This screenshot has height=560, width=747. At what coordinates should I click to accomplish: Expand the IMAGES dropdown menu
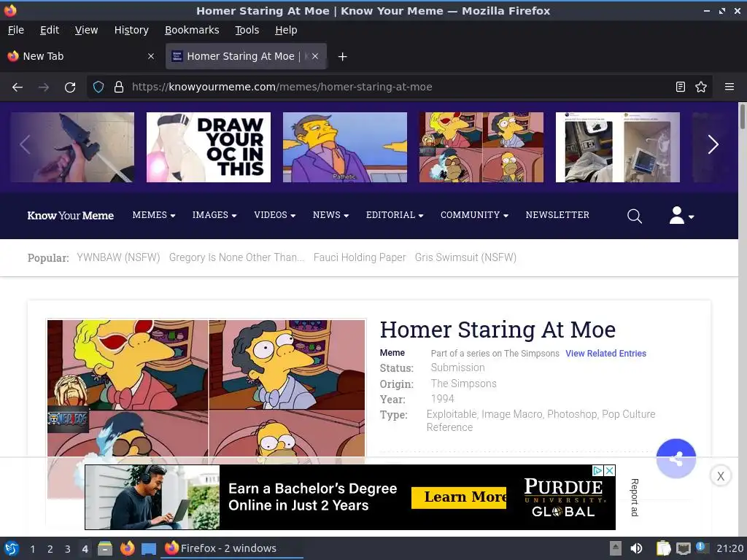point(214,215)
